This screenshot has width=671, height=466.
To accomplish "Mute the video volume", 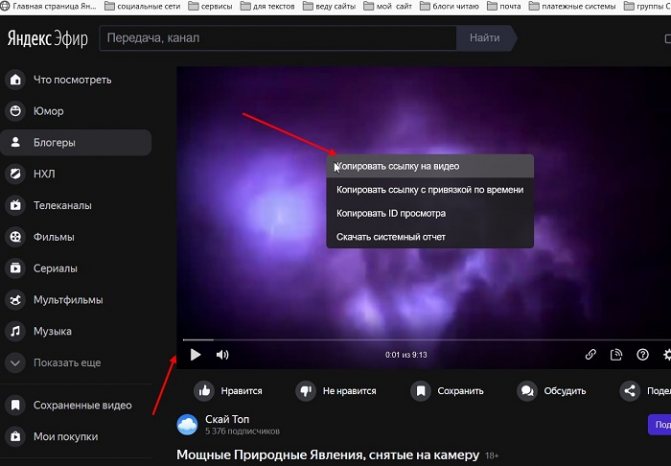I will (x=222, y=355).
